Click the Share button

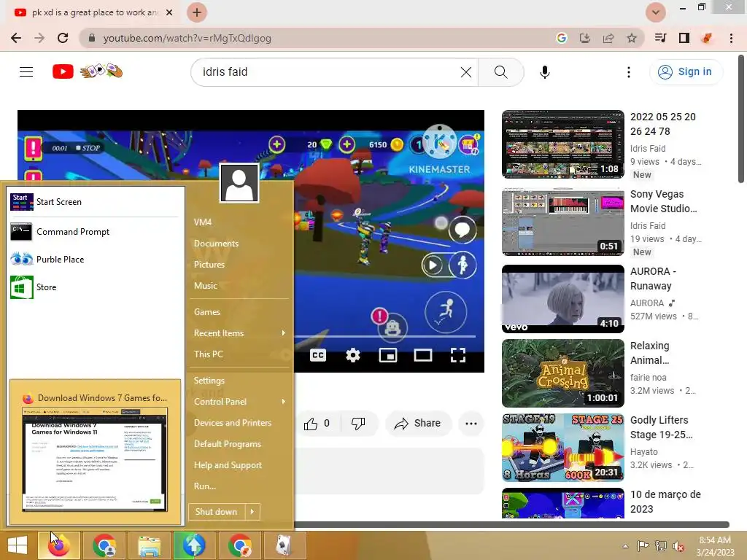tap(418, 424)
